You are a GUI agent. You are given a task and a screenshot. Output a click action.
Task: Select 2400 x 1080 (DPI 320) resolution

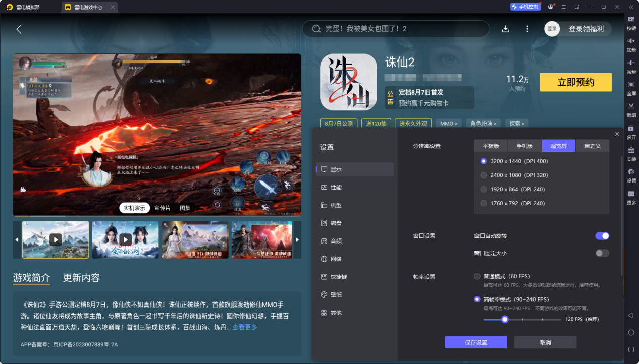514,175
